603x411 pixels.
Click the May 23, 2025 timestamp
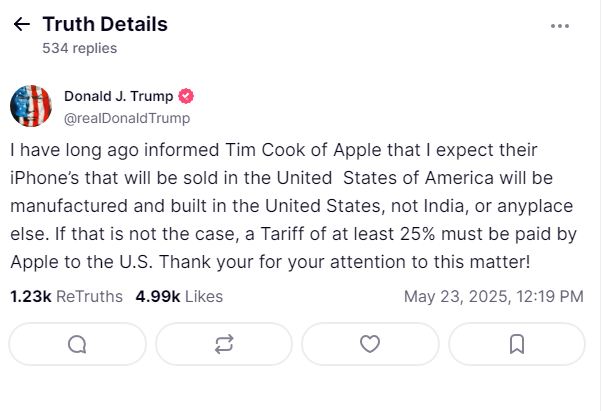(493, 296)
